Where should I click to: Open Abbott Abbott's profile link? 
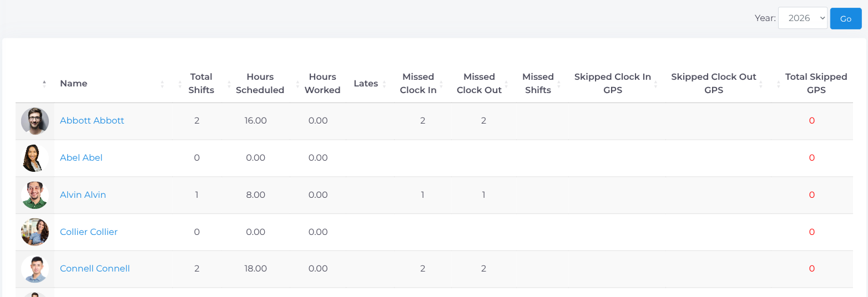pos(92,120)
